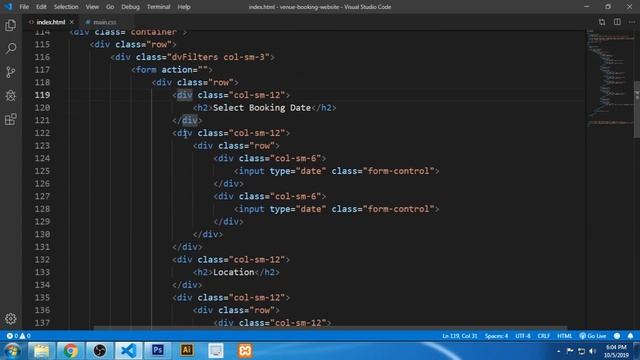Viewport: 640px width, 360px height.
Task: Change line endings via CRLF
Action: coord(543,336)
